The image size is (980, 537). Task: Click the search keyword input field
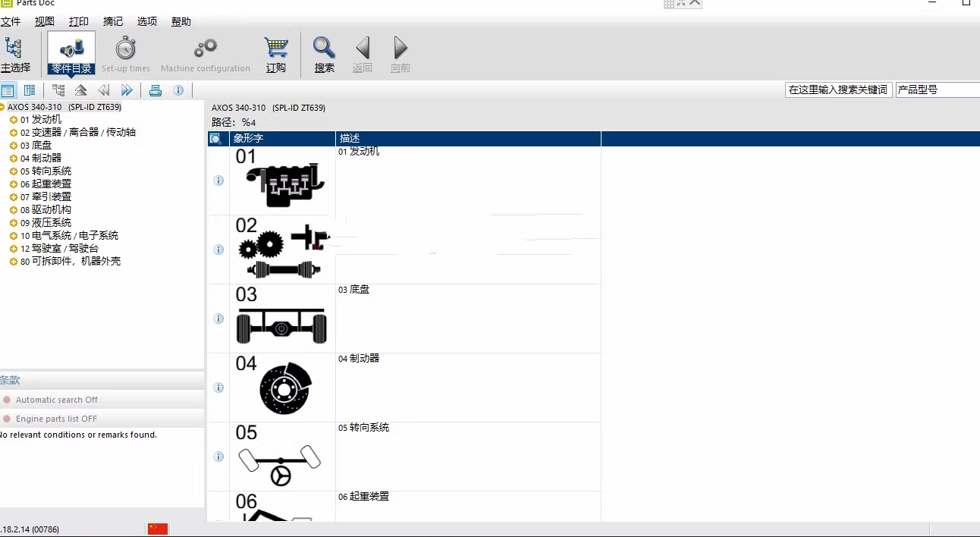(x=838, y=89)
